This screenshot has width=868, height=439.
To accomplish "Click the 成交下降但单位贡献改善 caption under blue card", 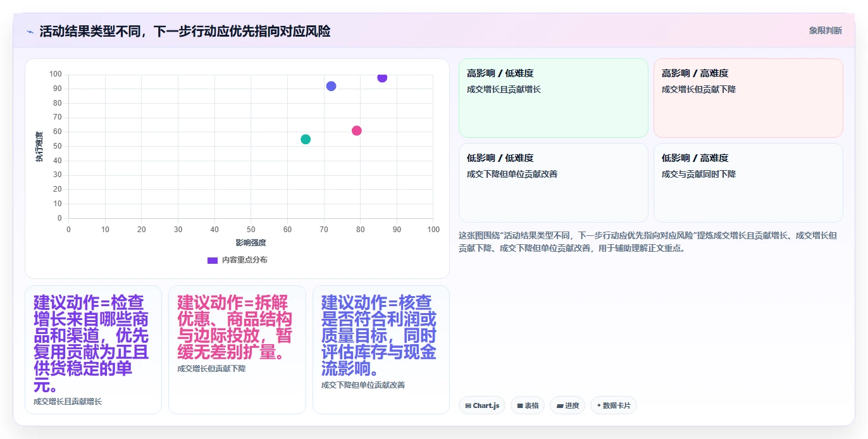I will 363,385.
